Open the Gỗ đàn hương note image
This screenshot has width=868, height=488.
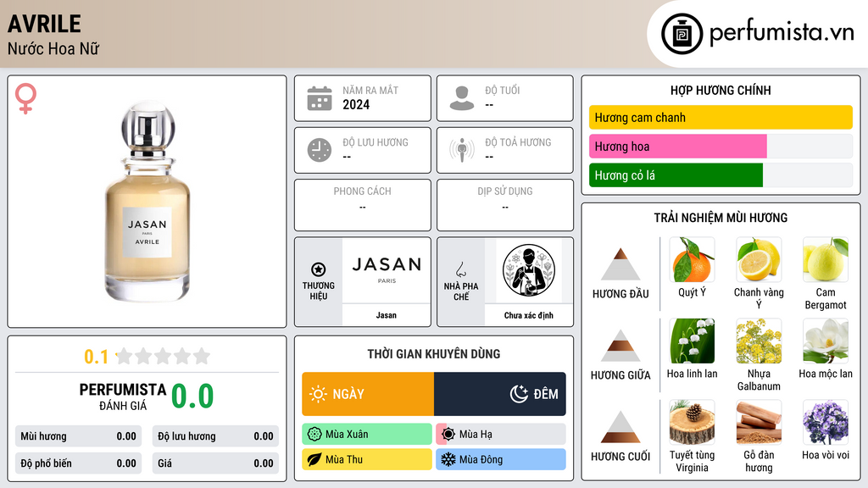coord(759,422)
